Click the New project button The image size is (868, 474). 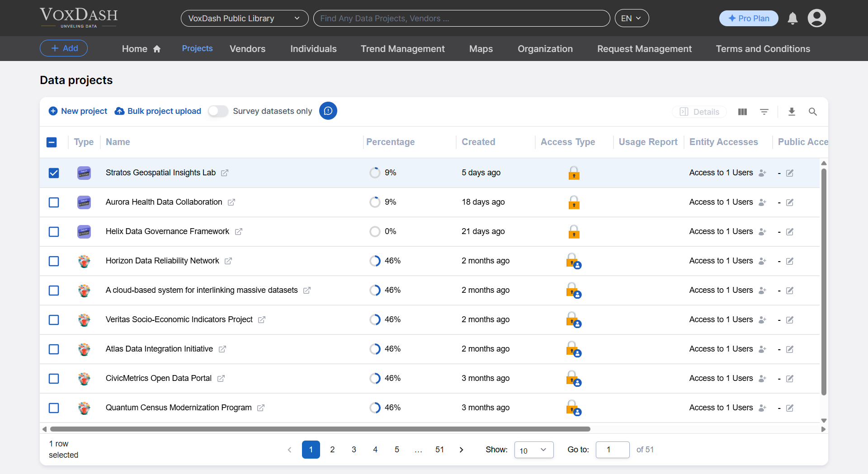point(78,111)
